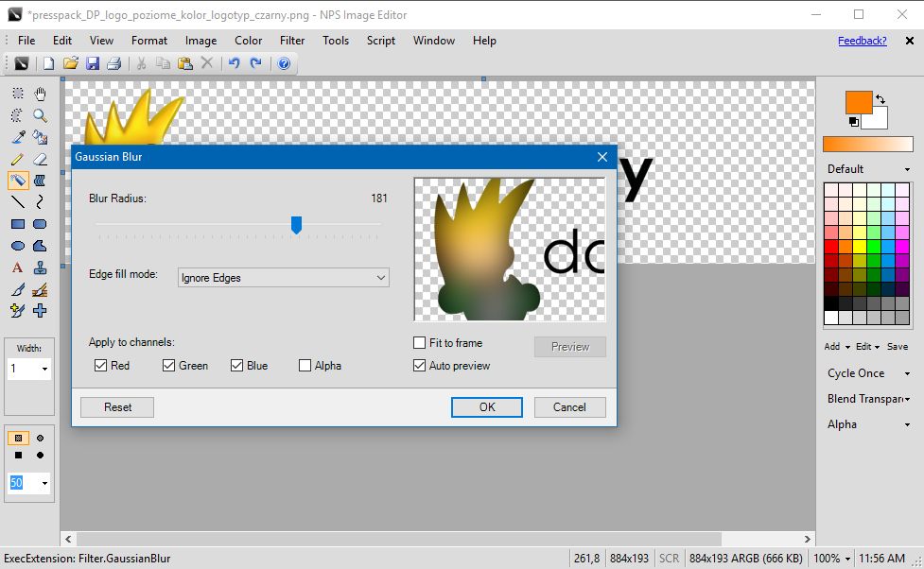Close the Gaussian Blur dialog
This screenshot has width=924, height=569.
(602, 157)
